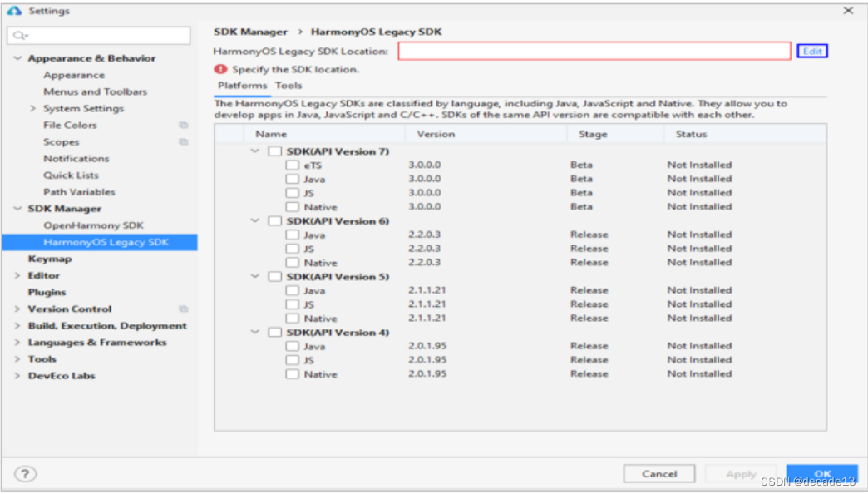Image resolution: width=868 pixels, height=494 pixels.
Task: Check the JS 3.0.0.0 checkbox
Action: [293, 193]
